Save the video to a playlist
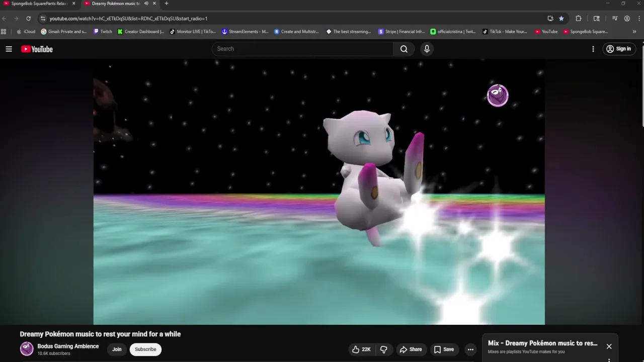This screenshot has width=644, height=362. coord(444,349)
